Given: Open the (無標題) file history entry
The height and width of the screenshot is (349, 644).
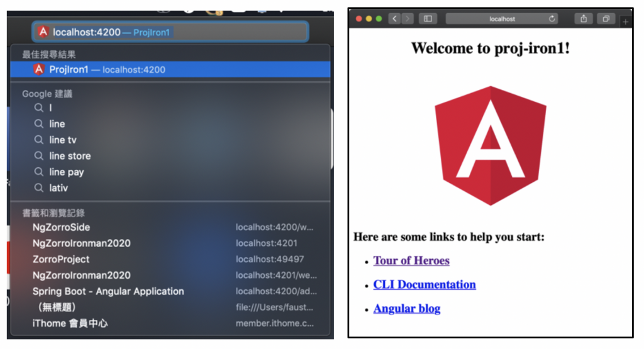Looking at the screenshot, I should [170, 307].
